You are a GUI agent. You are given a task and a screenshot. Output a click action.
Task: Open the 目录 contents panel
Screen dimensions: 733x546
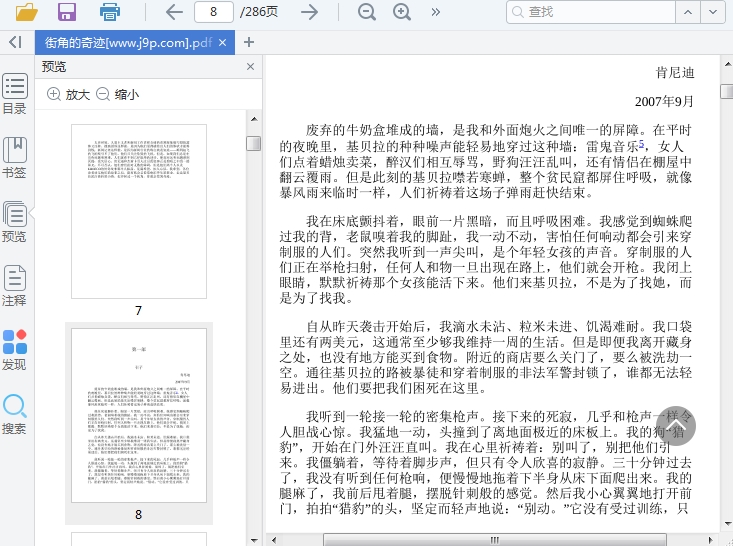click(x=14, y=94)
